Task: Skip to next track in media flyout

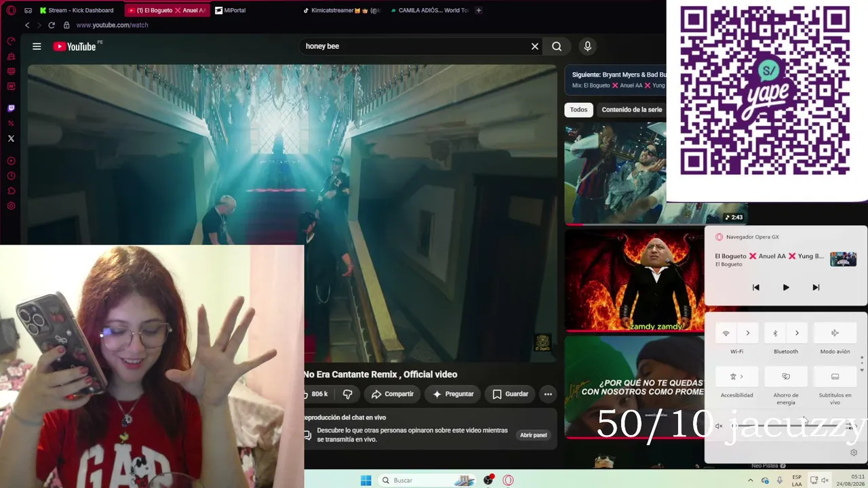Action: pyautogui.click(x=816, y=287)
